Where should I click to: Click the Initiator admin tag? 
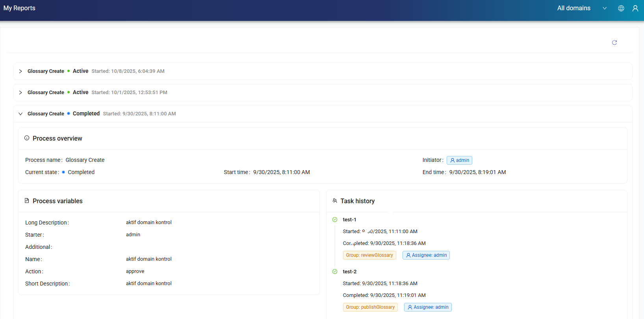(459, 160)
